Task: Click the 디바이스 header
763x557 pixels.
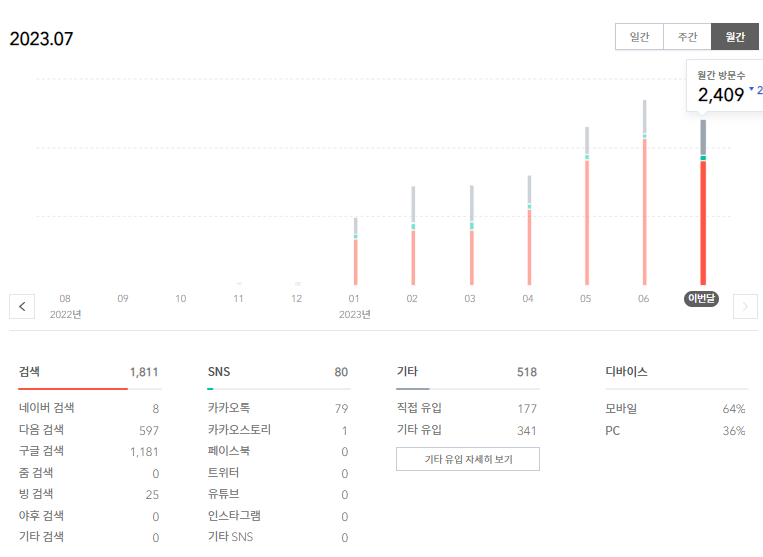Action: click(626, 372)
